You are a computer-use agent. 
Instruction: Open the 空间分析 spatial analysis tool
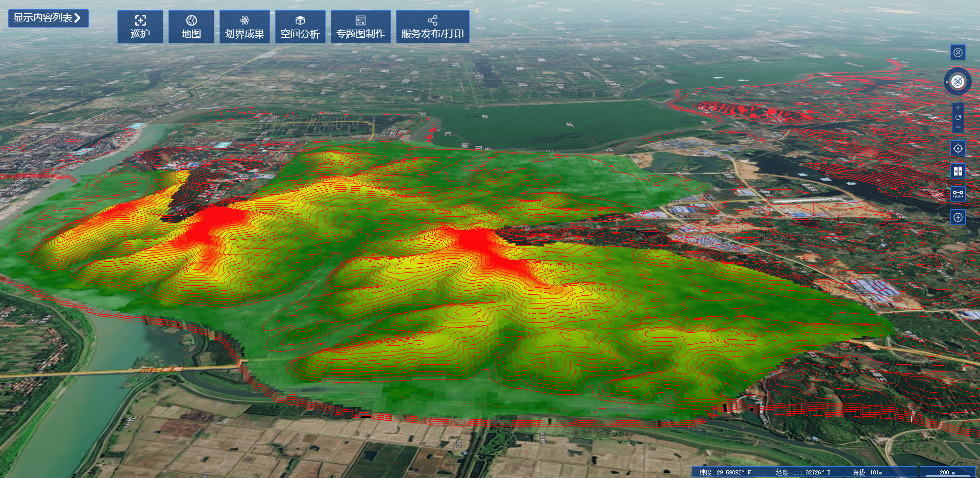300,27
